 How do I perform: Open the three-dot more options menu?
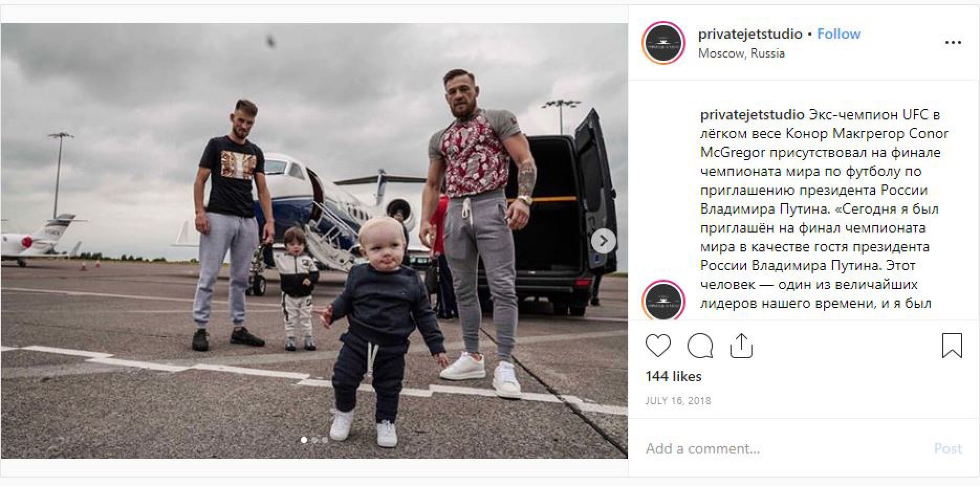point(953,43)
